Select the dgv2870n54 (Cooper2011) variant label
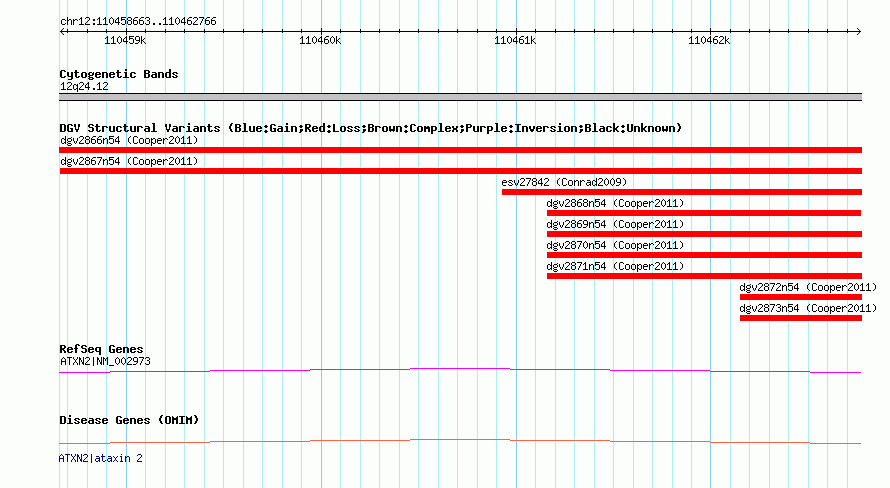The image size is (890, 488). click(x=615, y=245)
